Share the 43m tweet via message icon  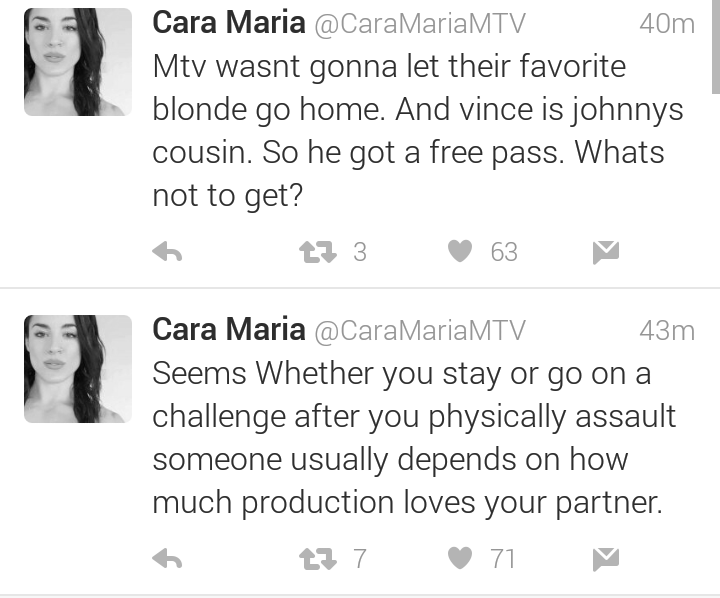point(606,559)
